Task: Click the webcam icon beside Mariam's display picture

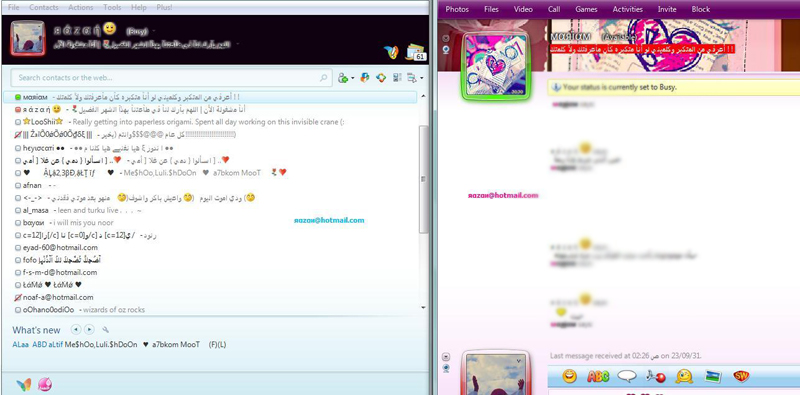Action: 446,50
